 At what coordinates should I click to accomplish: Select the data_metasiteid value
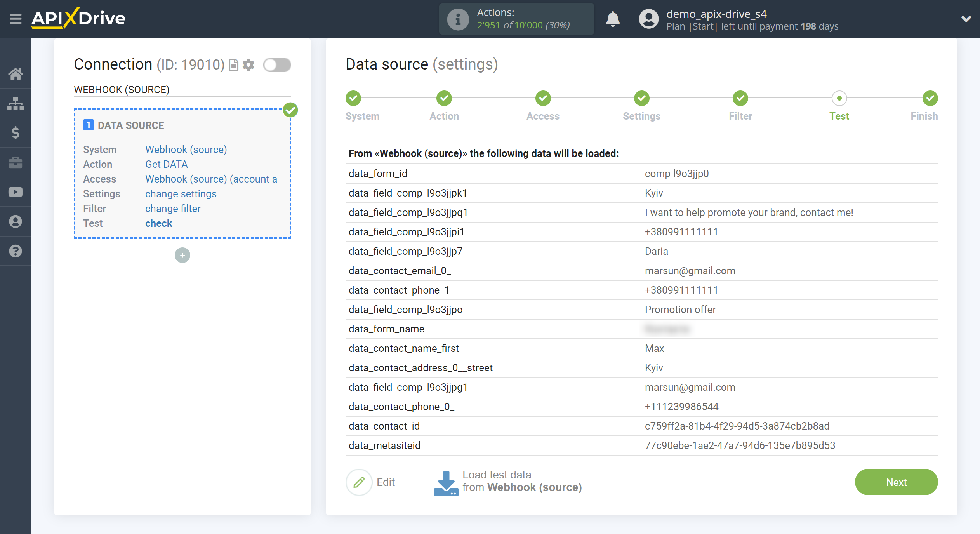click(x=740, y=445)
